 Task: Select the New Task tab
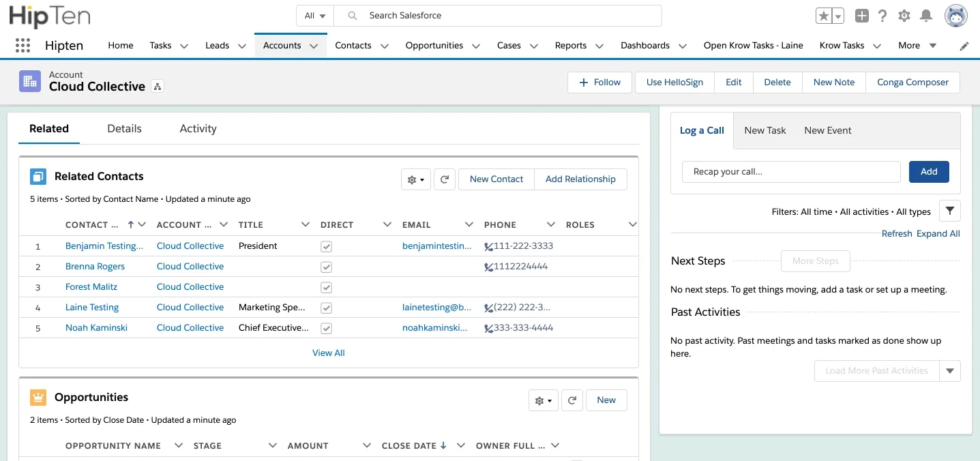click(765, 130)
